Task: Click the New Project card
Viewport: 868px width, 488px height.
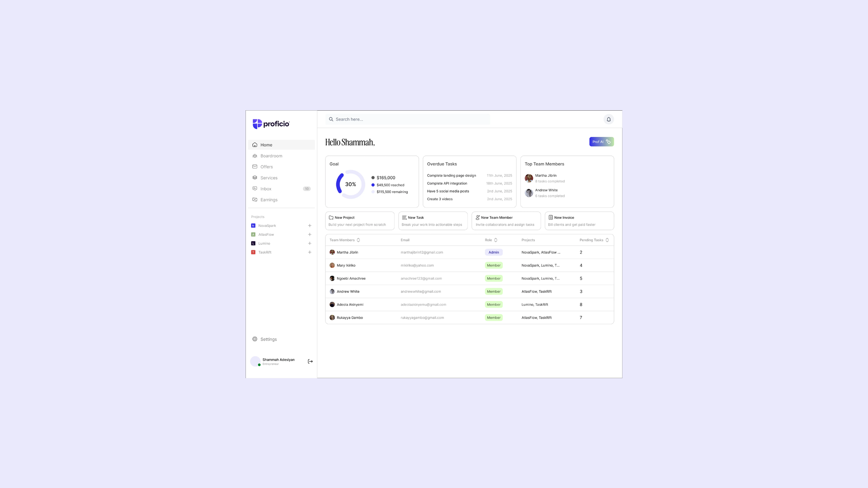Action: (x=359, y=221)
